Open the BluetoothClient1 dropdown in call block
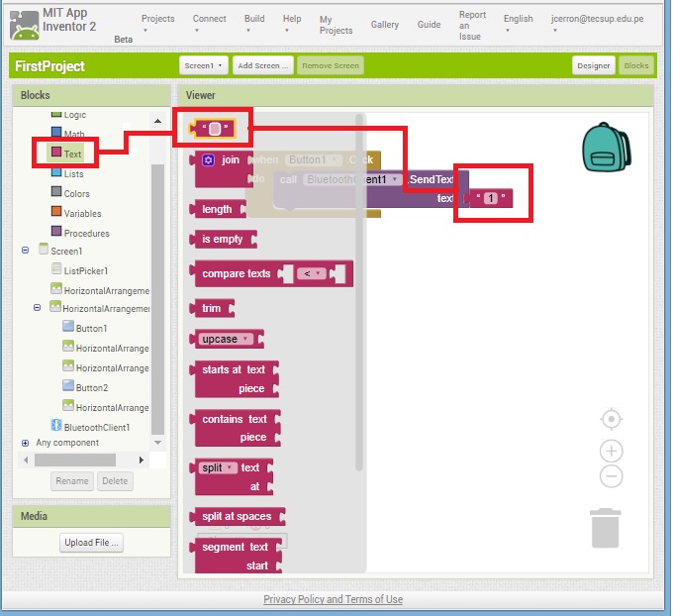673x616 pixels. pos(352,179)
